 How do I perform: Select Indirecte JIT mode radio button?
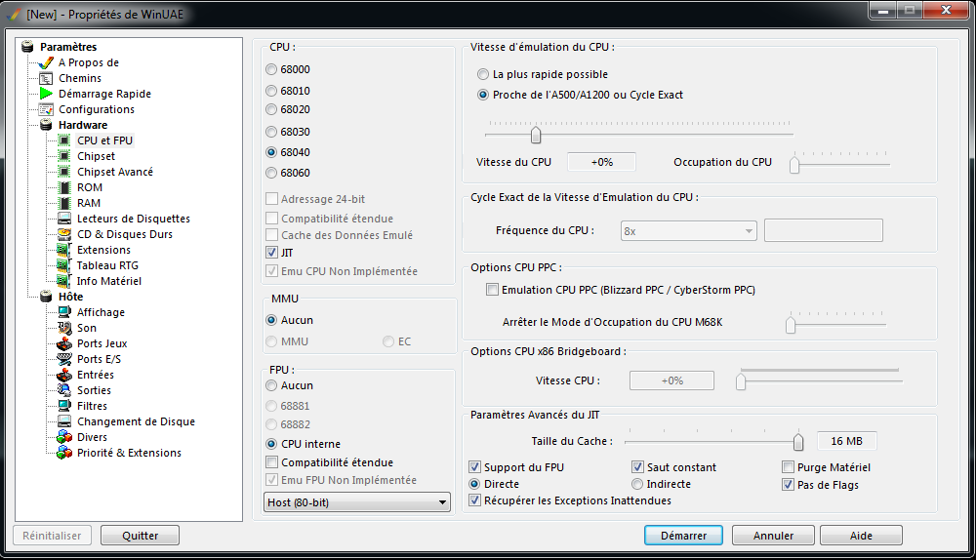[x=637, y=484]
